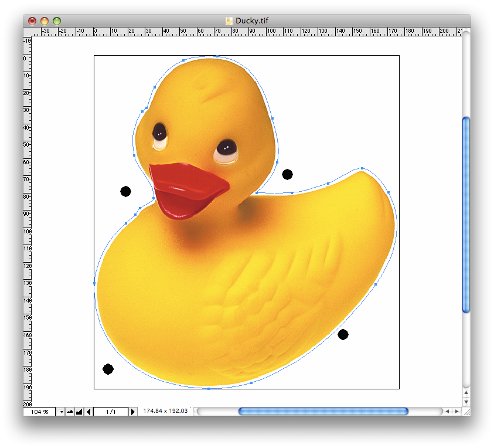Open the zoom percentage dropdown arrow
The height and width of the screenshot is (448, 494).
coord(61,412)
